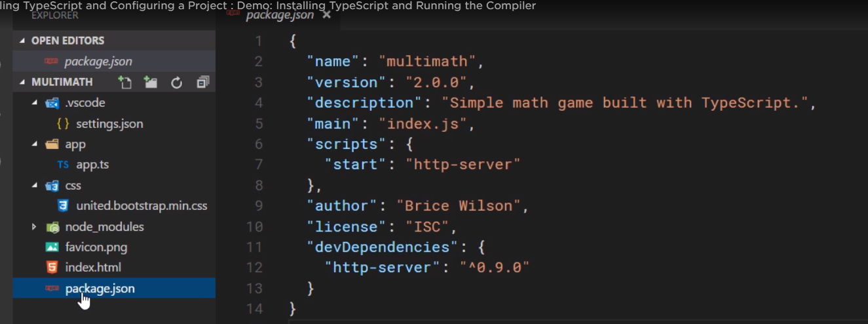Viewport: 868px width, 324px height.
Task: Collapse the .vscode folder
Action: click(34, 103)
